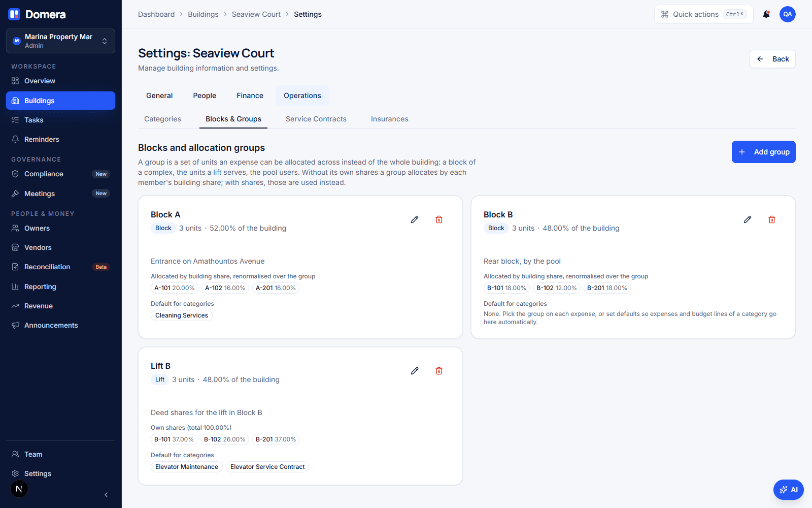
Task: Expand the Marina Property workspace switcher
Action: (x=60, y=41)
